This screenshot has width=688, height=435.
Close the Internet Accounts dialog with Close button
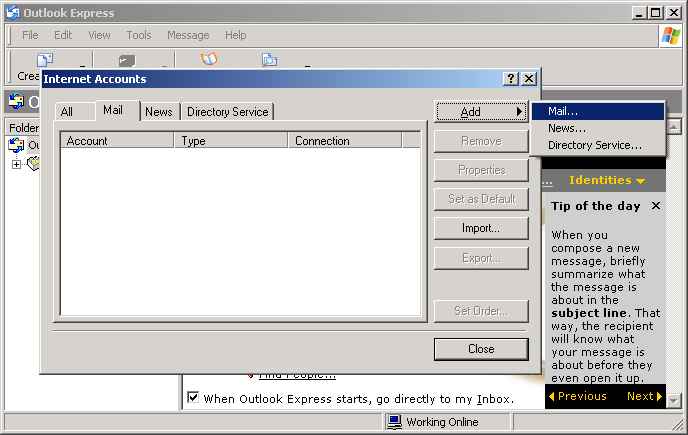[481, 349]
